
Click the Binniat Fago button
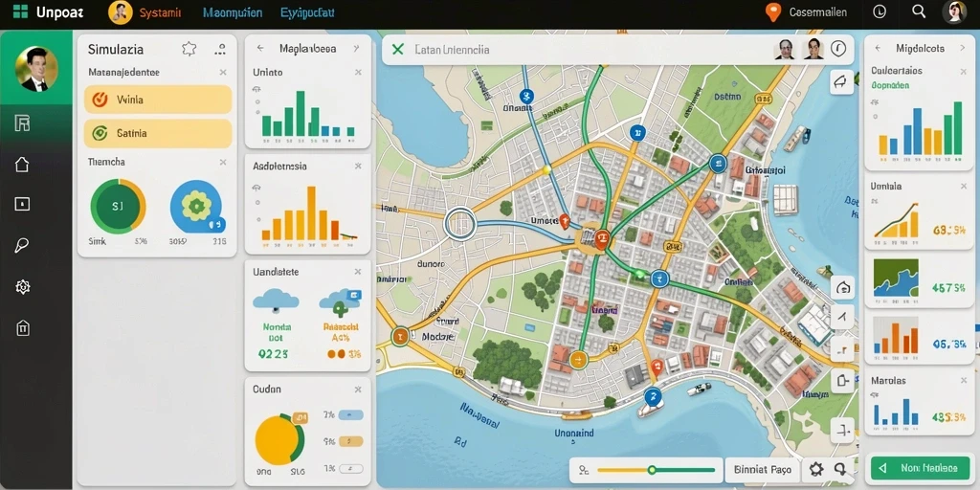click(x=763, y=469)
